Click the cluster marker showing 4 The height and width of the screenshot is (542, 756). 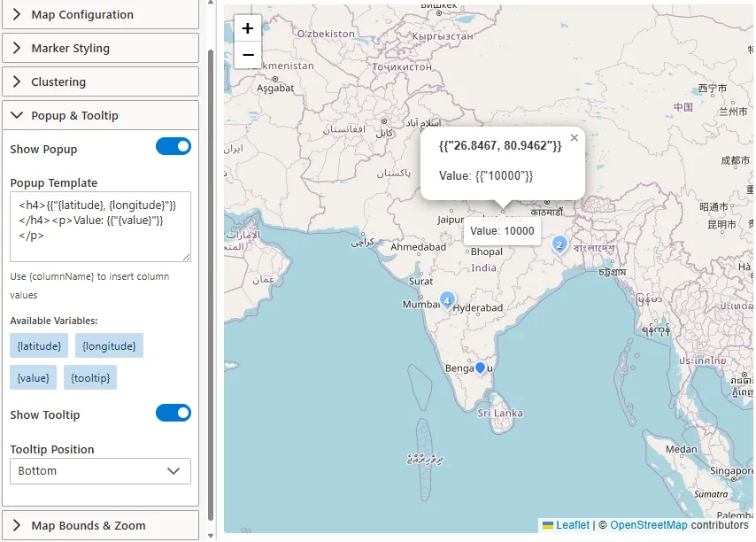click(447, 300)
